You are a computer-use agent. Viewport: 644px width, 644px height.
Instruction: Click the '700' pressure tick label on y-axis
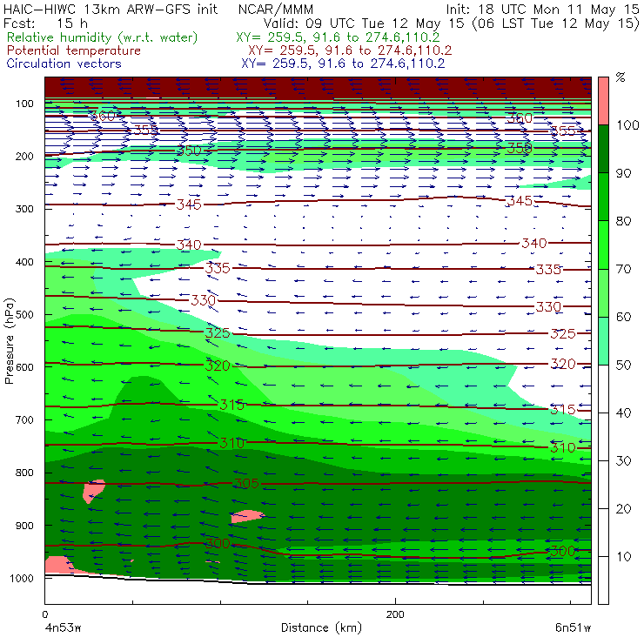(x=24, y=420)
